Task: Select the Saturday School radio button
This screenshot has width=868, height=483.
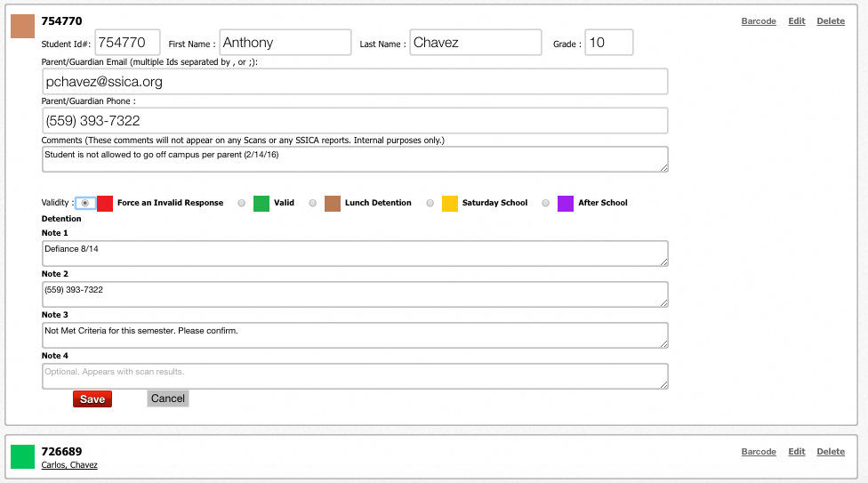Action: (430, 204)
